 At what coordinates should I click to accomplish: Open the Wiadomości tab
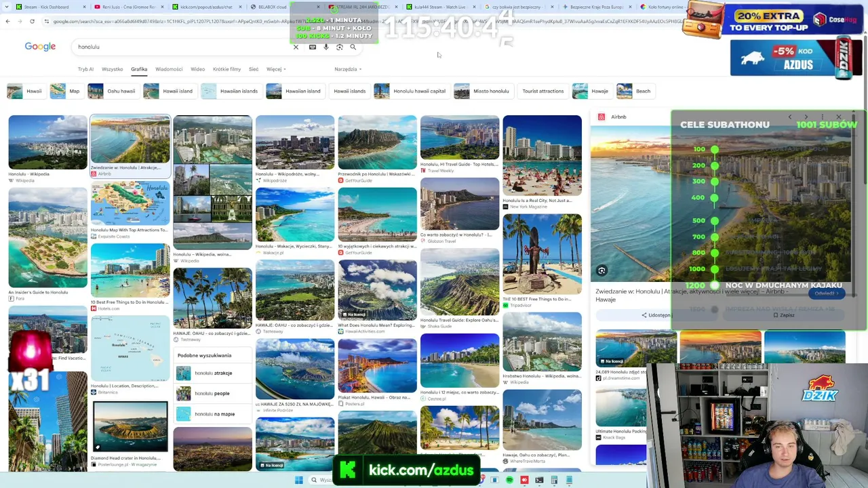tap(169, 69)
